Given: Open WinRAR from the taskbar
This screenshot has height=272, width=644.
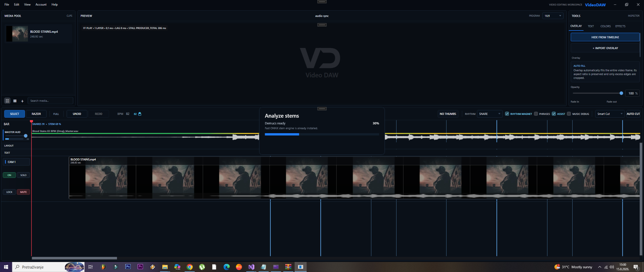Looking at the screenshot, I should tap(288, 267).
